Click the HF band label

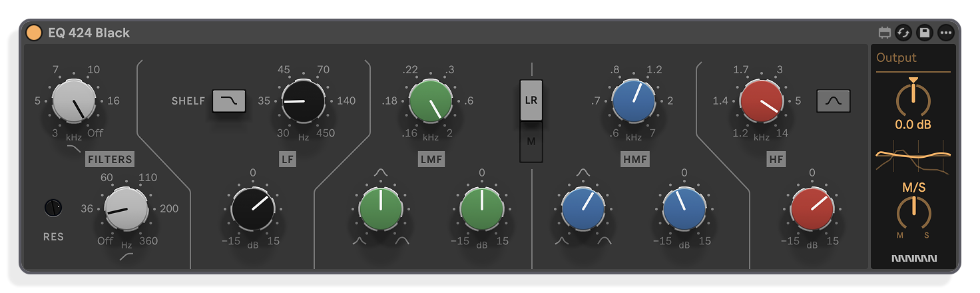click(776, 159)
